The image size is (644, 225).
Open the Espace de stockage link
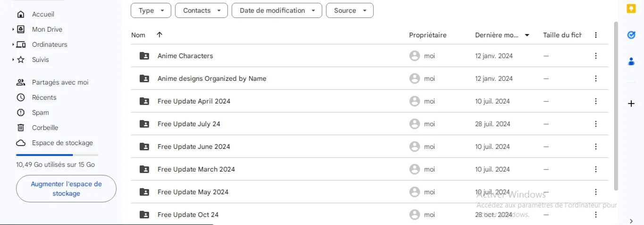pyautogui.click(x=62, y=143)
